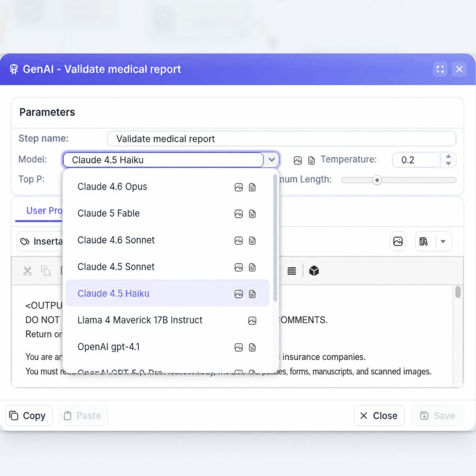Expand the library dropdown arrow

pyautogui.click(x=443, y=241)
